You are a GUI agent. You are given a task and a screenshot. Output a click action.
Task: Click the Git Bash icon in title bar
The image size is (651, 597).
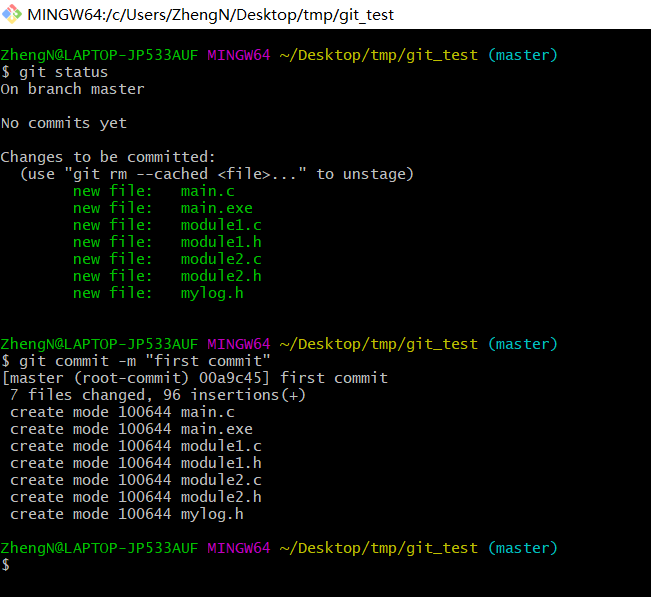tap(12, 15)
